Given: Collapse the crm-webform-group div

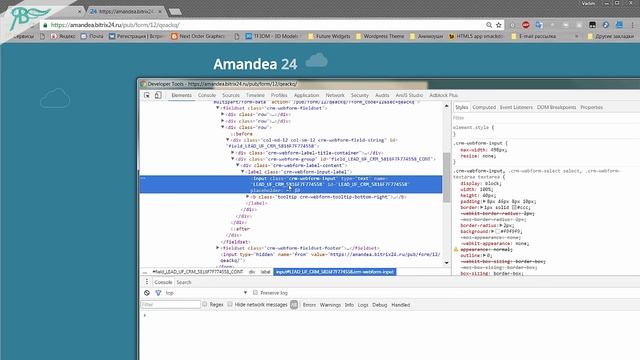Looking at the screenshot, I should [233, 159].
